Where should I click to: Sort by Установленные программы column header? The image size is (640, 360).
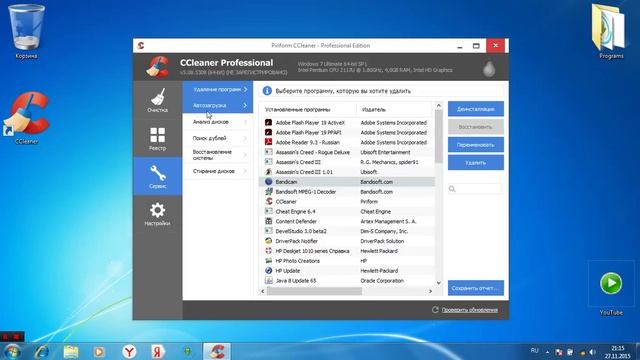[308, 109]
